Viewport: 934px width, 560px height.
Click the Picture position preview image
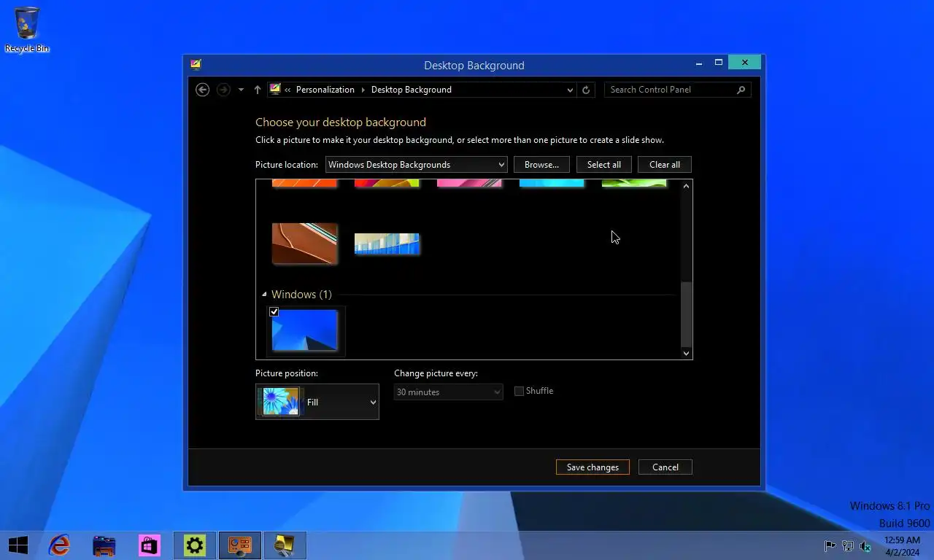pos(281,402)
